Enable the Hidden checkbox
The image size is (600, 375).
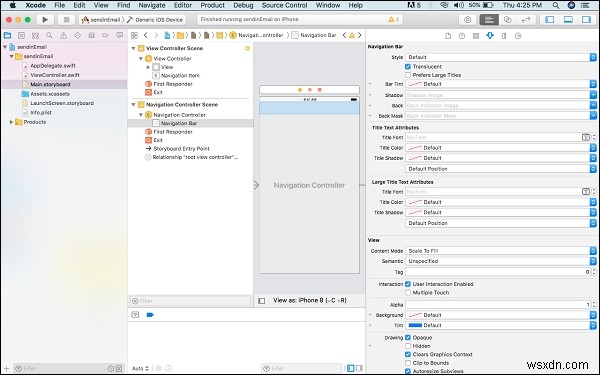(408, 346)
